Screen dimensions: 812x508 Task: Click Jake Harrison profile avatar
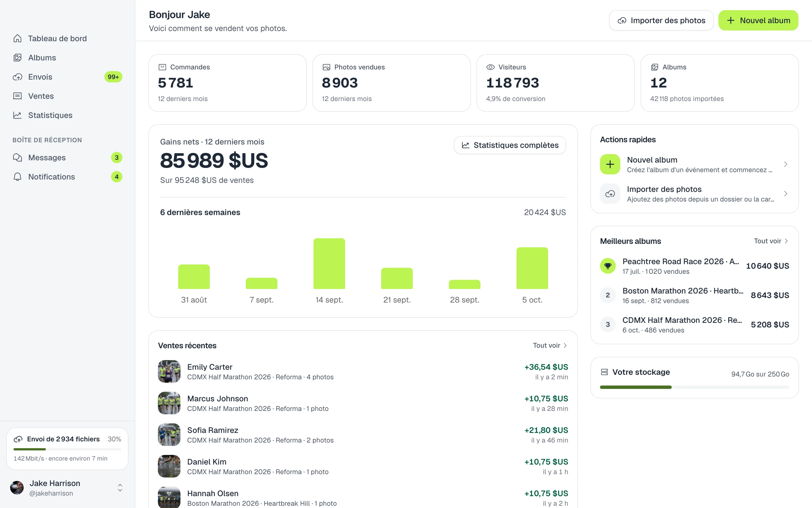(x=17, y=488)
